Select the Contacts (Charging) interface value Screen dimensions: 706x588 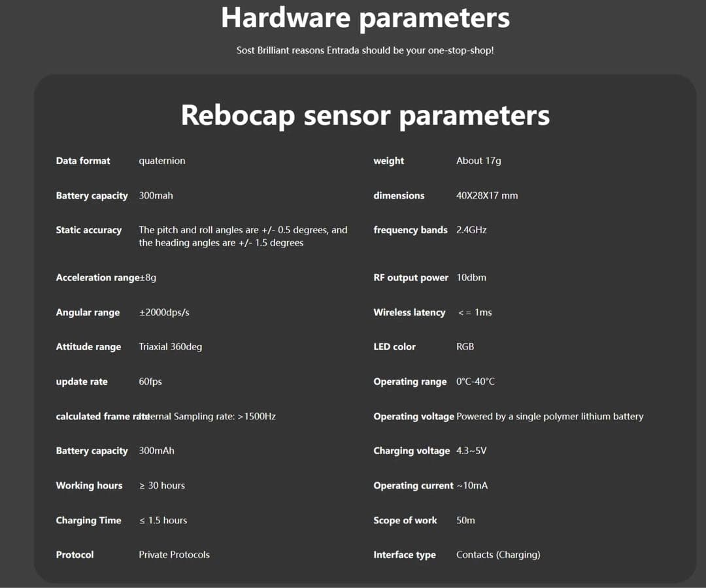coord(498,555)
